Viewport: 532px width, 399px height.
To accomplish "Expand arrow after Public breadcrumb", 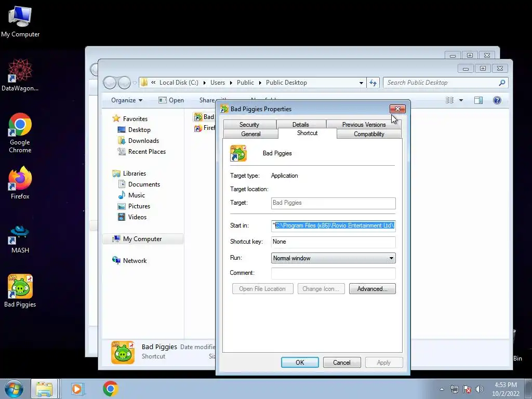I will click(260, 83).
